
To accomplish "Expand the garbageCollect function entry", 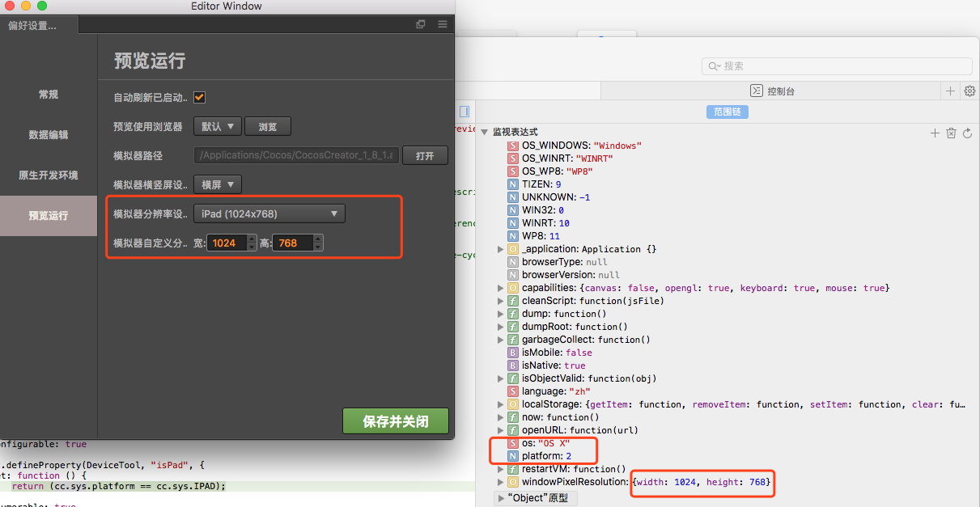I will (x=501, y=340).
